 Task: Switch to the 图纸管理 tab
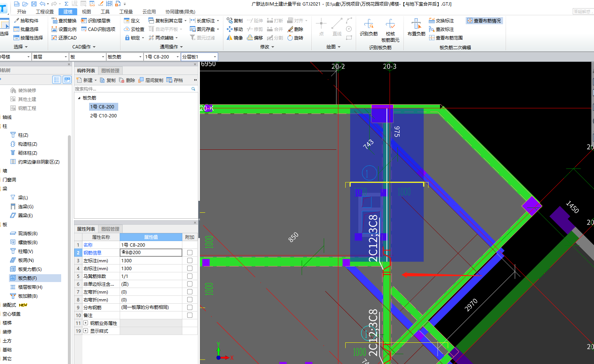coord(110,70)
